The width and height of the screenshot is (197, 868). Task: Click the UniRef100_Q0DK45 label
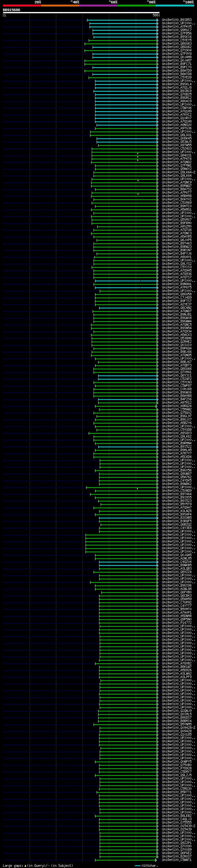click(x=177, y=139)
